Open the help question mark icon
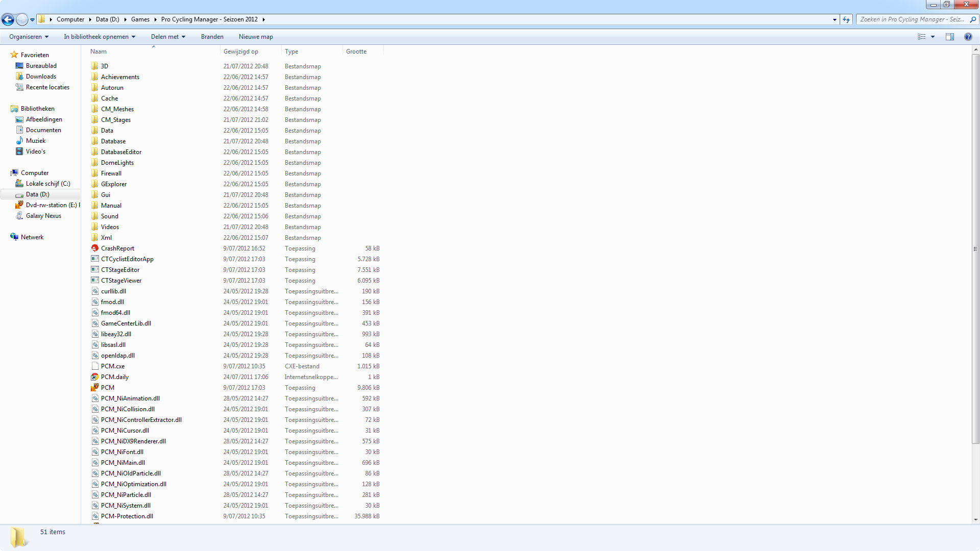This screenshot has width=980, height=551. (968, 37)
